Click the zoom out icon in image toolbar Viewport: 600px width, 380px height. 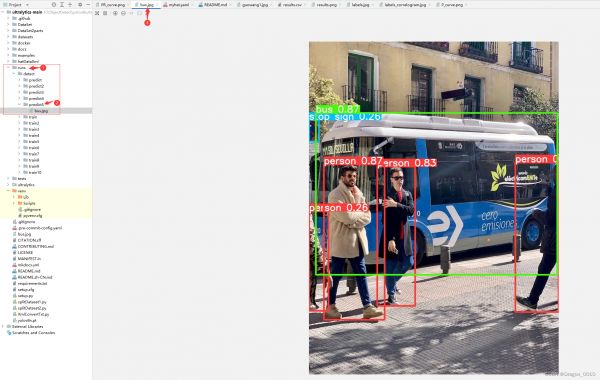click(x=123, y=13)
